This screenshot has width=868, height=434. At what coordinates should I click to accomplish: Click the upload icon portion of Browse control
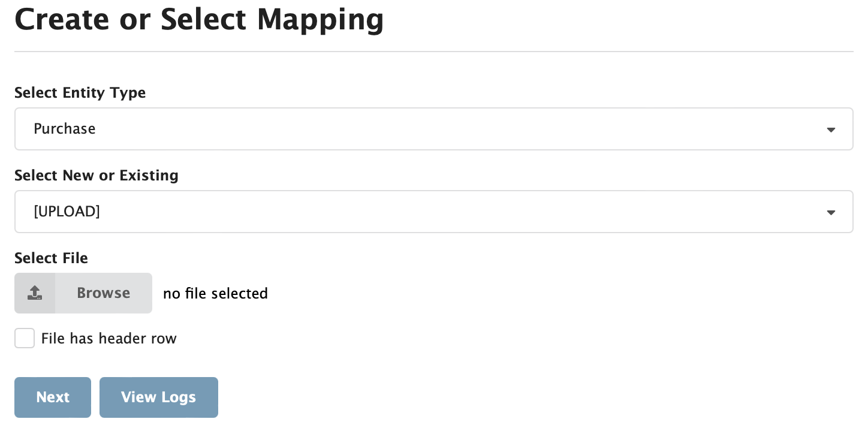tap(35, 293)
